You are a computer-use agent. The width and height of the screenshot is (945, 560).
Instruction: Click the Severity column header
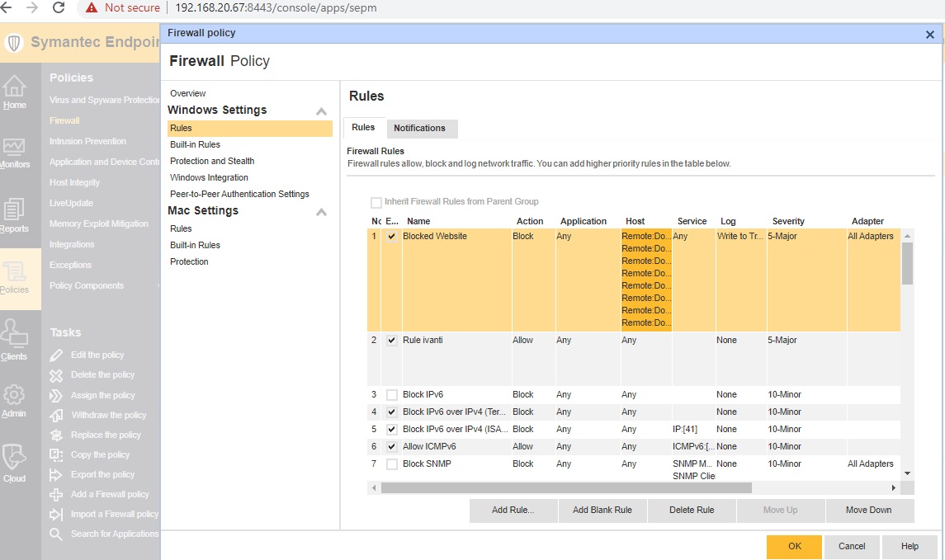pyautogui.click(x=788, y=222)
